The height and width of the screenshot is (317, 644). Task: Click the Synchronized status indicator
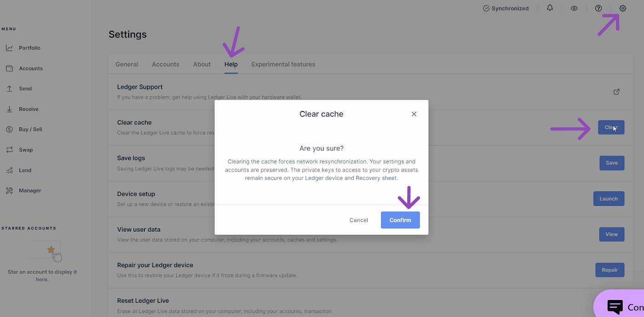(x=506, y=8)
